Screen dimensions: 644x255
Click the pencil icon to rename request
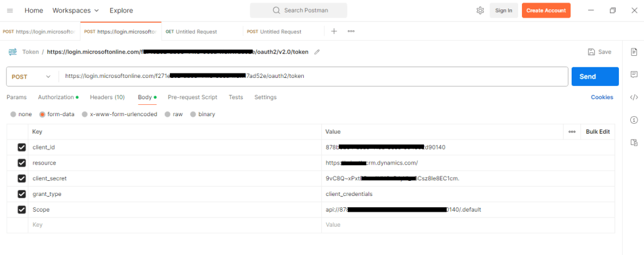(x=317, y=52)
